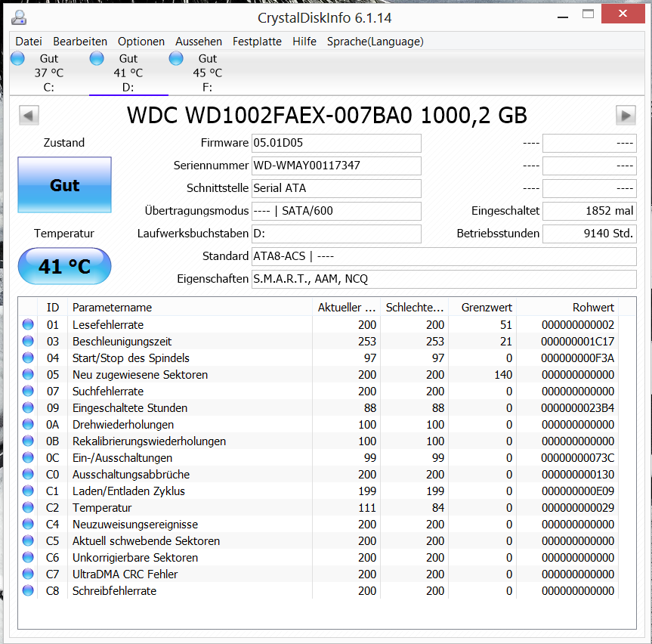Image resolution: width=652 pixels, height=644 pixels.
Task: Open the Hilfe menu
Action: click(x=304, y=42)
